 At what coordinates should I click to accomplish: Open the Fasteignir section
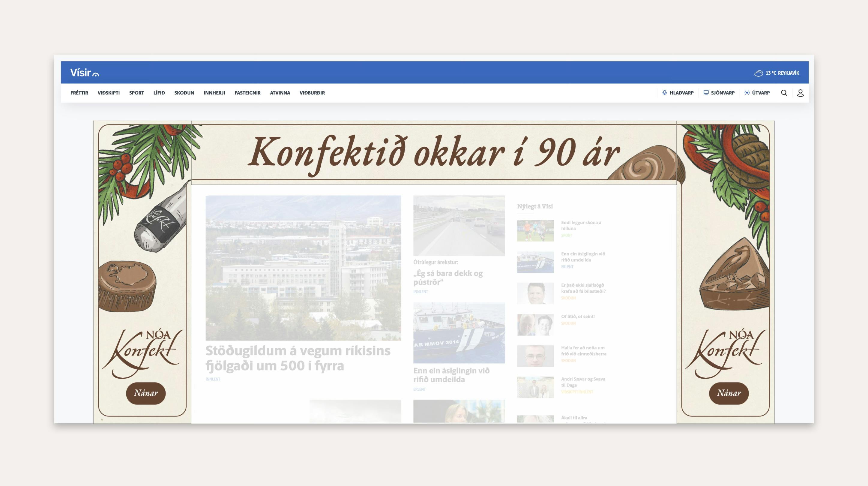click(247, 93)
